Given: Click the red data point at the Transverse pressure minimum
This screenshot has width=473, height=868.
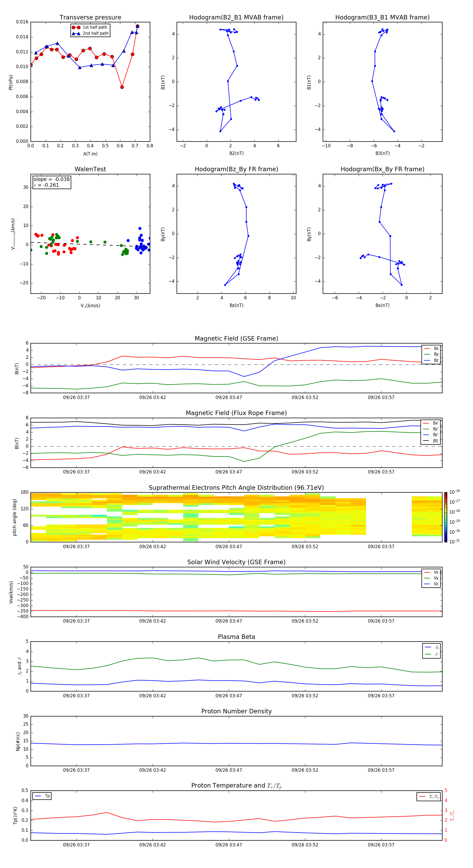Looking at the screenshot, I should 122,87.
